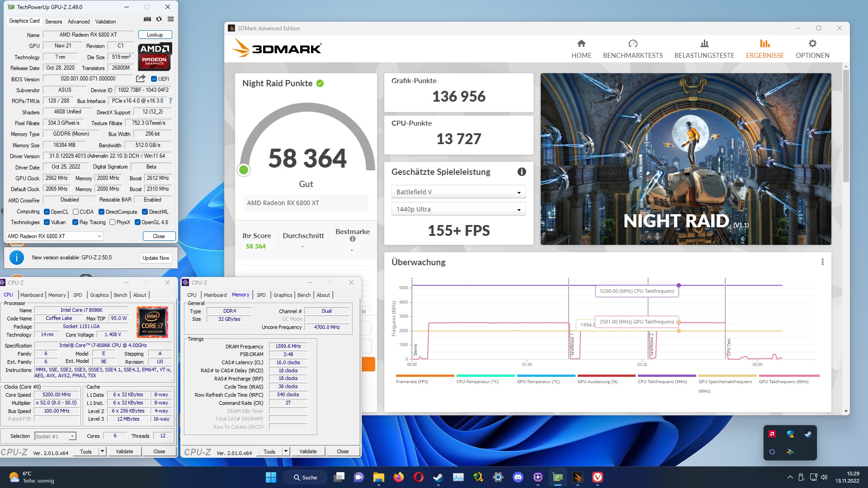This screenshot has width=868, height=488.
Task: Switch to the GPU-Z Advanced tab
Action: (79, 21)
